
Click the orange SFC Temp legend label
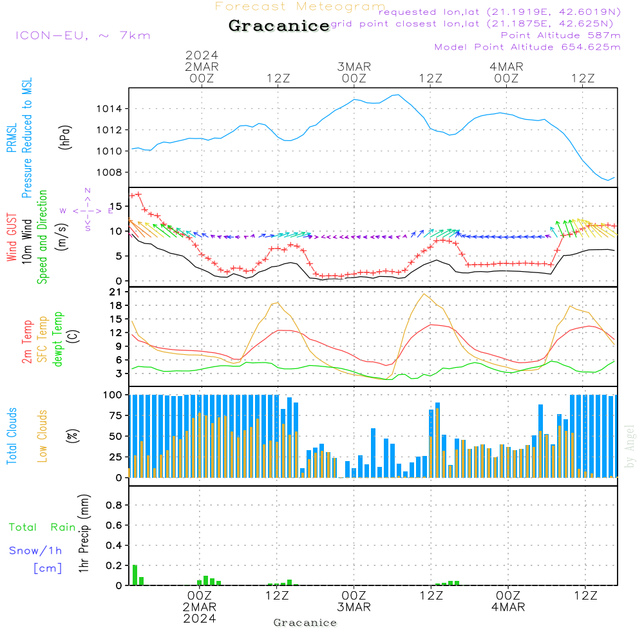tap(43, 339)
